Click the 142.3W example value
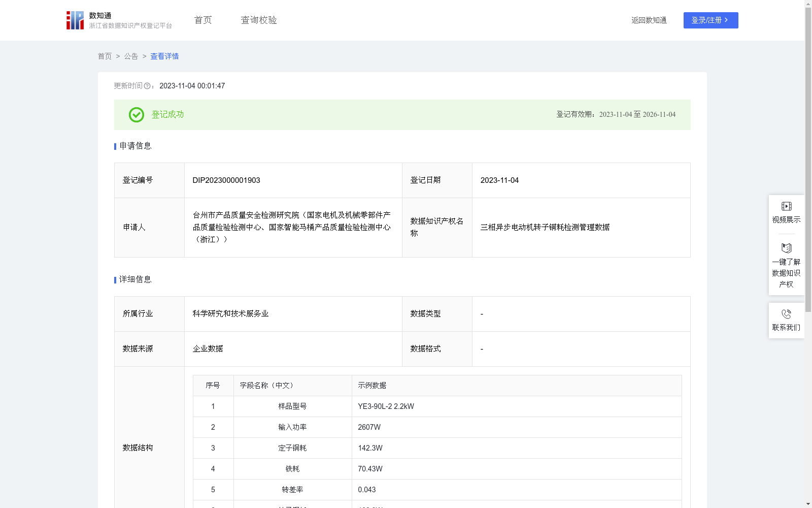 370,448
